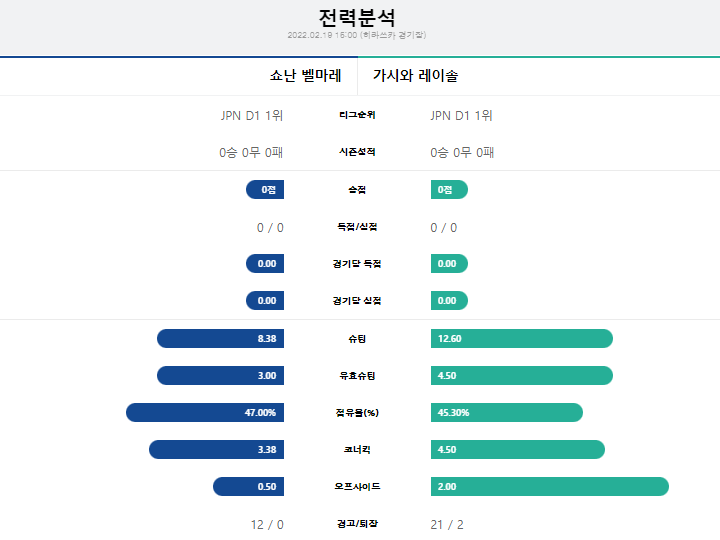Image resolution: width=720 pixels, height=540 pixels.
Task: Click the green 12.60 shooting bar
Action: point(522,338)
